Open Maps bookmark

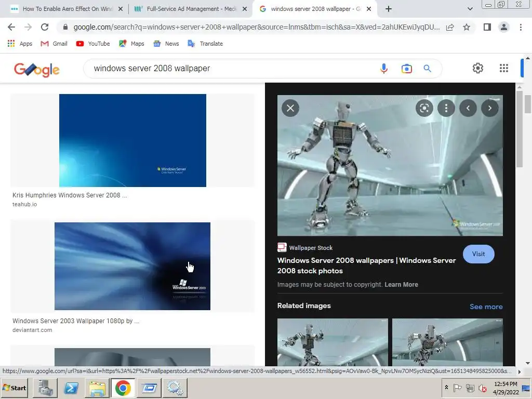131,44
